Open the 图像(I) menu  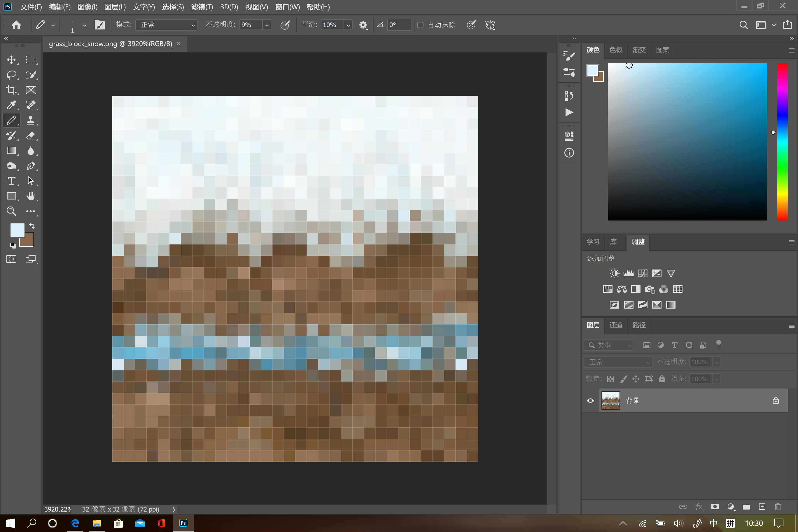click(87, 7)
